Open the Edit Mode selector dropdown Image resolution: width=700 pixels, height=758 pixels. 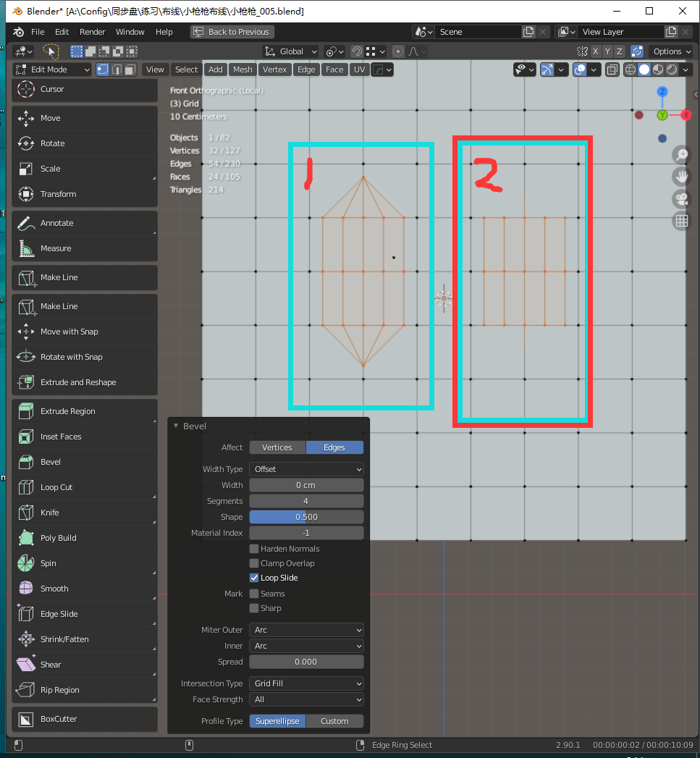tap(52, 70)
